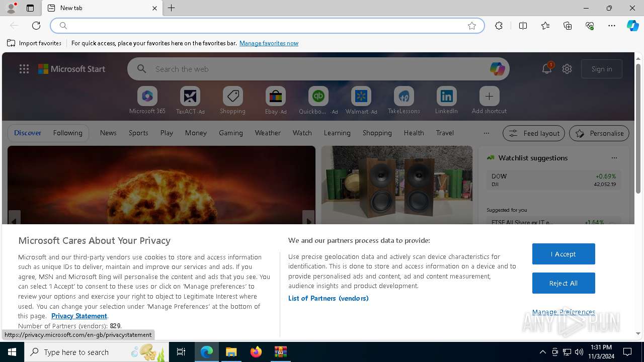The height and width of the screenshot is (362, 644).
Task: Click I Accept cookies button
Action: click(563, 254)
